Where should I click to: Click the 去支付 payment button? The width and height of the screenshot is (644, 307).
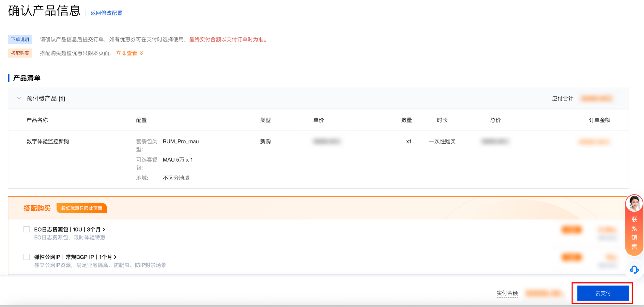[603, 293]
